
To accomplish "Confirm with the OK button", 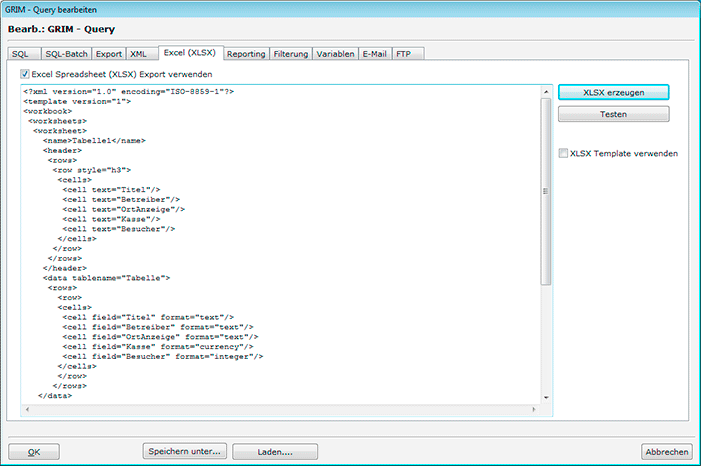I will coord(34,451).
